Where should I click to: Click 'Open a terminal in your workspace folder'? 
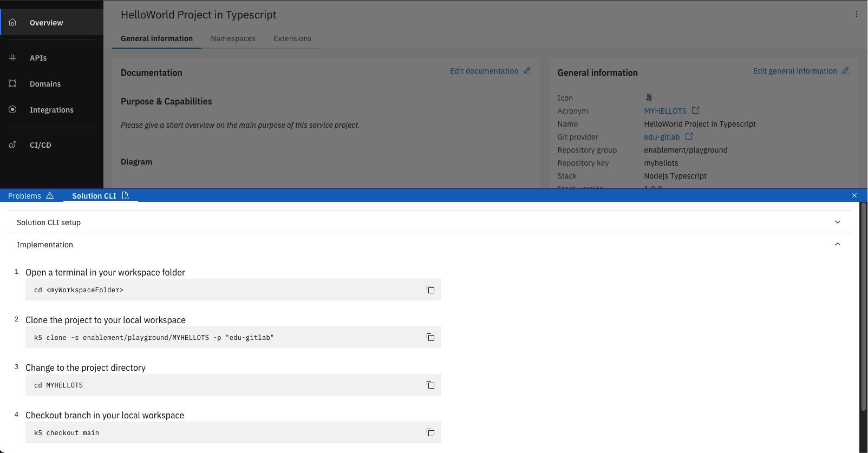click(105, 272)
